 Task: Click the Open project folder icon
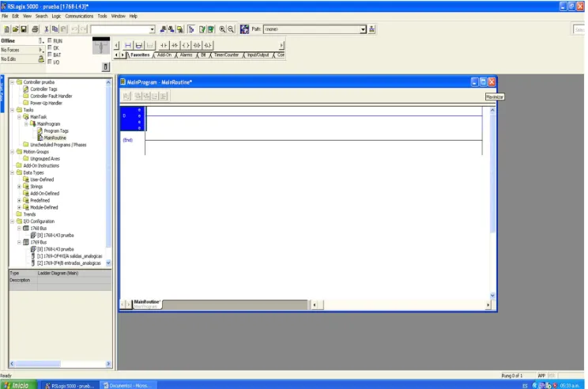[15, 29]
